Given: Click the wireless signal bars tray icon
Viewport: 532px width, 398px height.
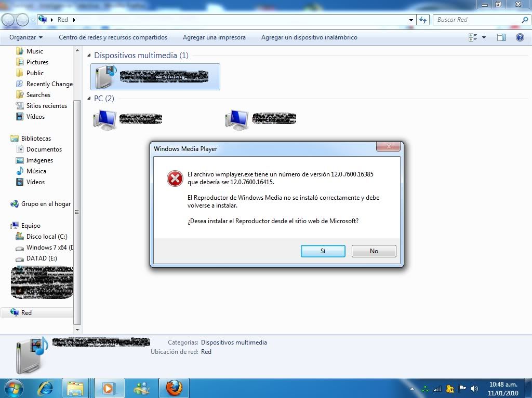Looking at the screenshot, I should pyautogui.click(x=437, y=389).
